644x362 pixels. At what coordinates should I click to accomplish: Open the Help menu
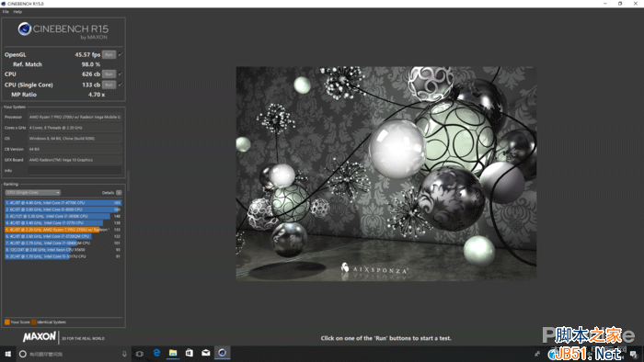tap(17, 12)
